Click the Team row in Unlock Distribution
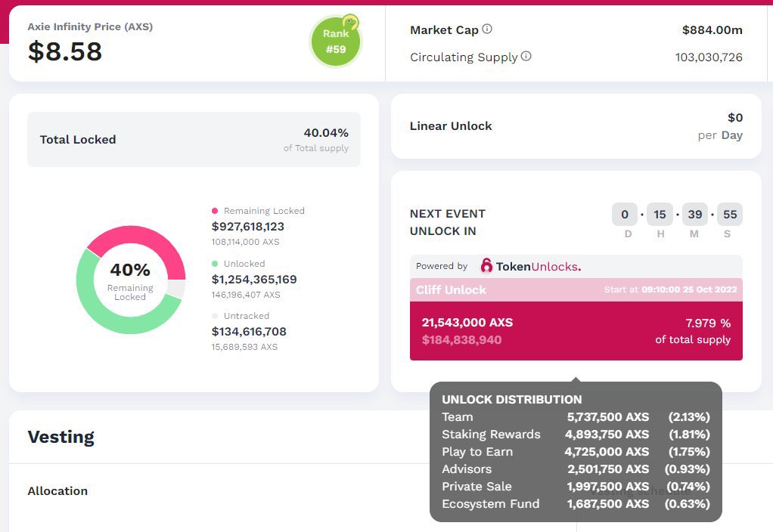The image size is (773, 532). [x=576, y=417]
